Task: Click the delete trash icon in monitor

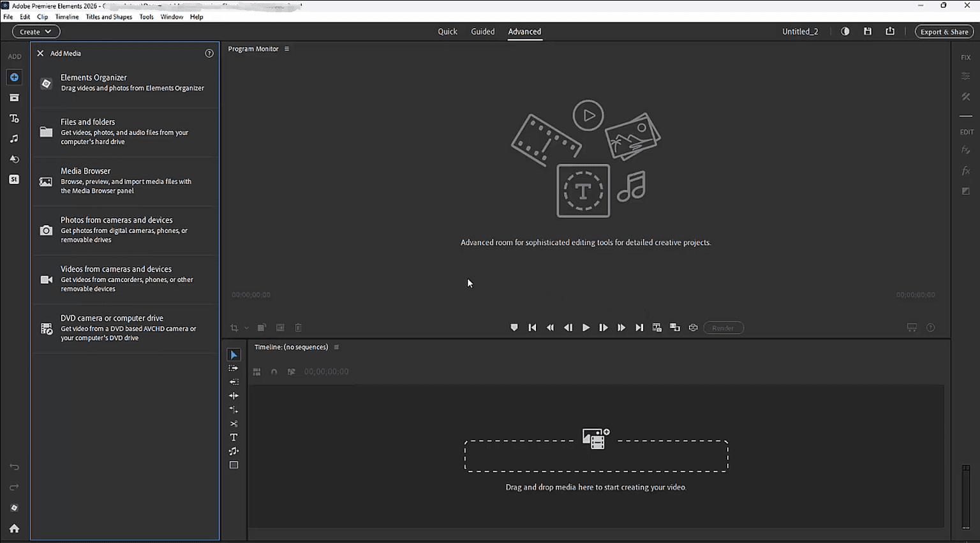Action: pyautogui.click(x=298, y=328)
